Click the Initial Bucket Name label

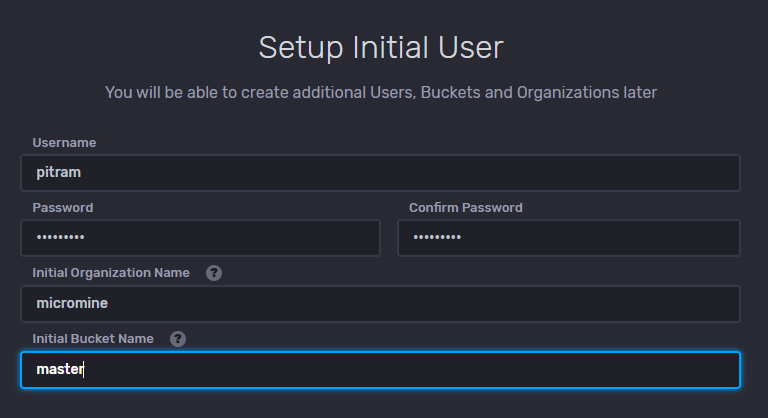pos(93,339)
